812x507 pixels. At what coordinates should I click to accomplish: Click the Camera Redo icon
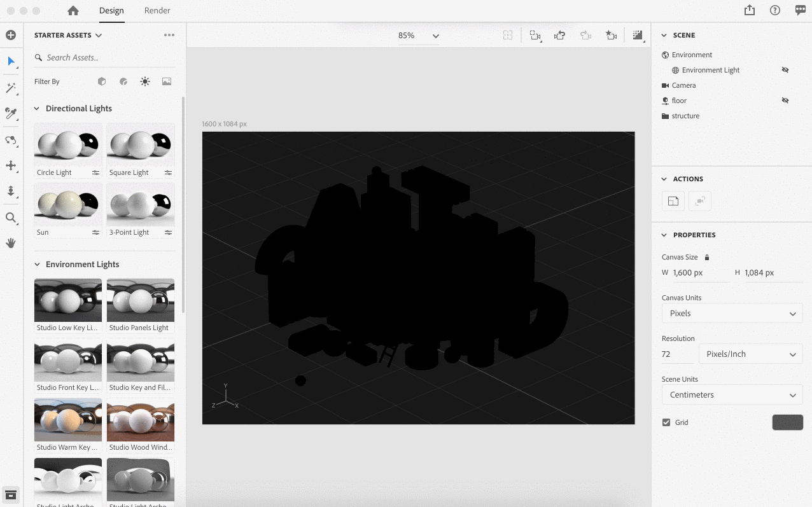[585, 36]
